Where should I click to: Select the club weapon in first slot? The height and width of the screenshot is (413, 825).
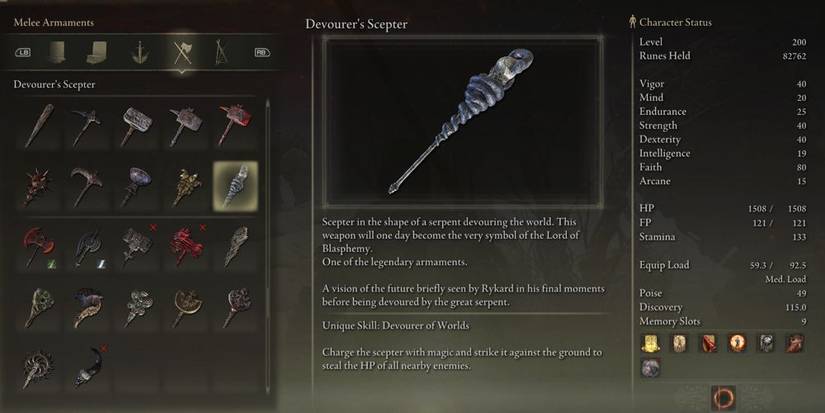pos(38,126)
